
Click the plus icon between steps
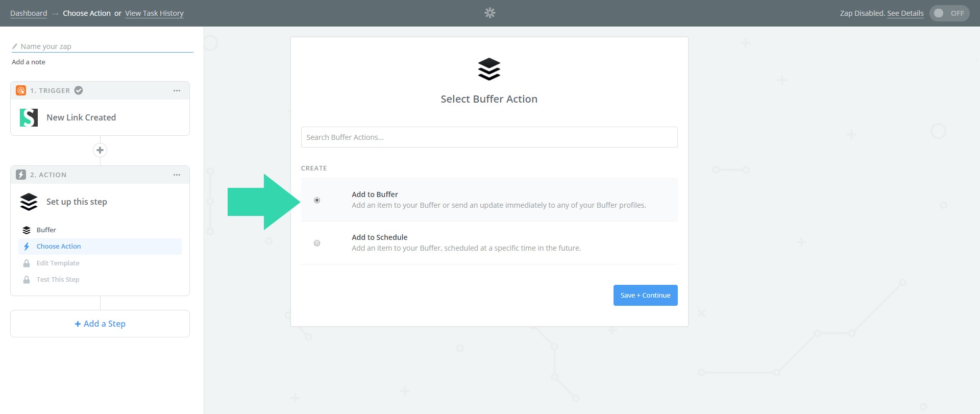pos(100,150)
